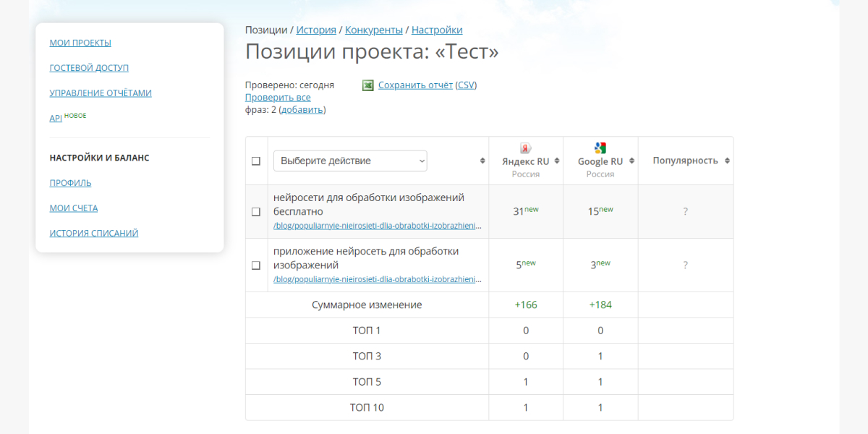Toggle the select-all checkbox in table header

(x=255, y=161)
